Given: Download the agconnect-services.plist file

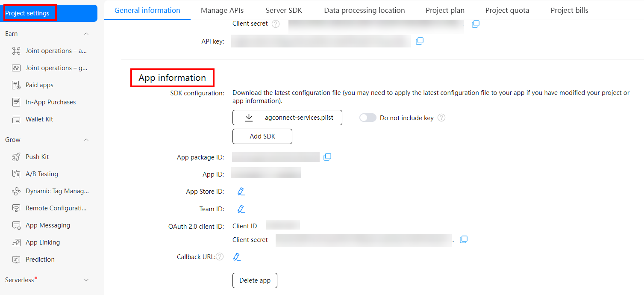Looking at the screenshot, I should [x=287, y=117].
